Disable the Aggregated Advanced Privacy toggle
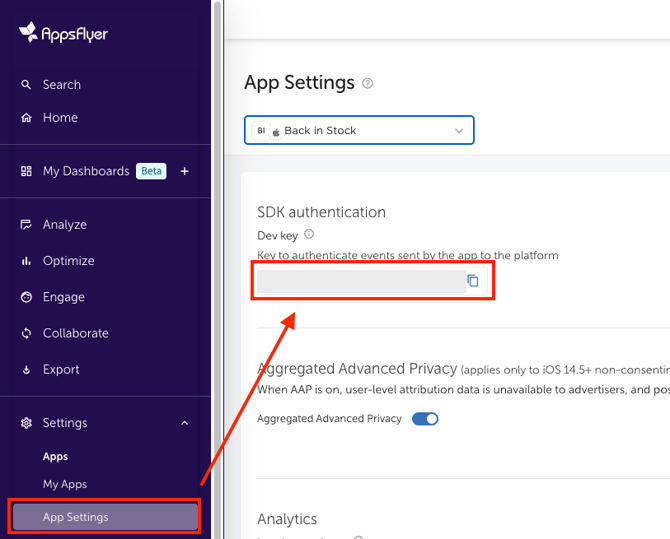 [425, 419]
